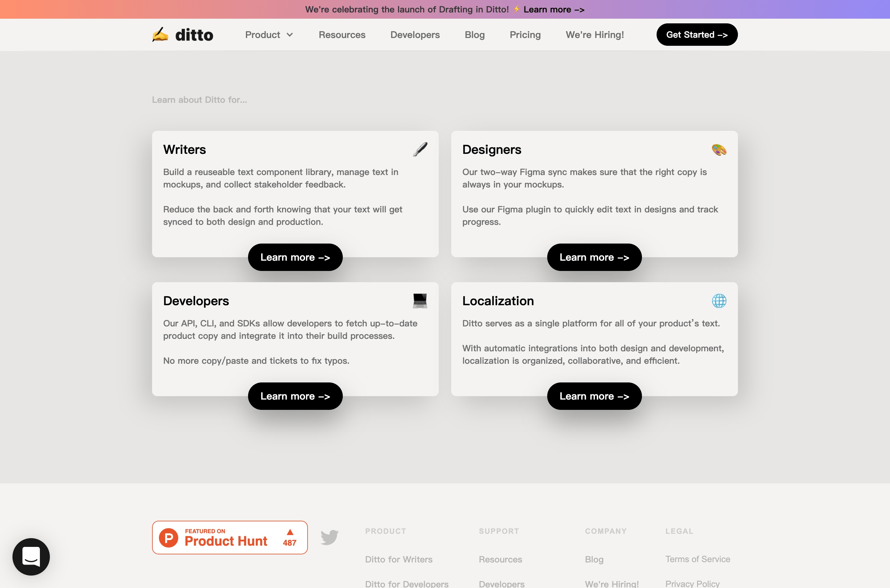This screenshot has width=890, height=588.
Task: Go to the Blog nav item
Action: (x=475, y=35)
